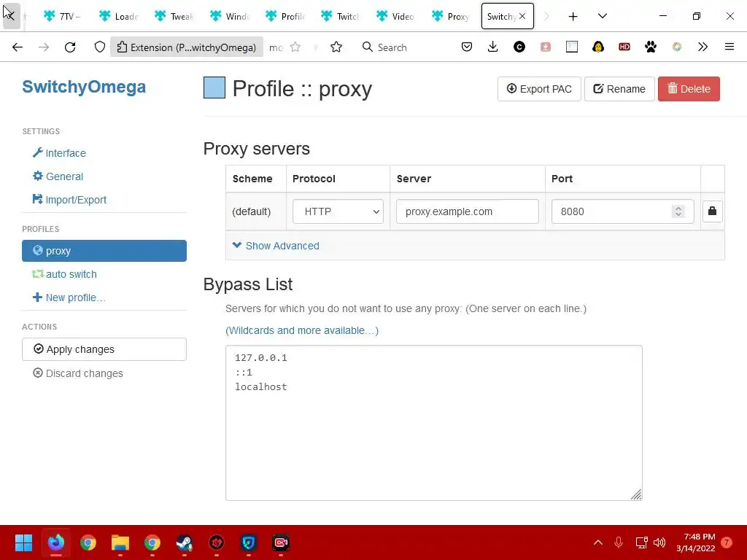Click the screenshot extension icon
747x560 pixels.
572,47
